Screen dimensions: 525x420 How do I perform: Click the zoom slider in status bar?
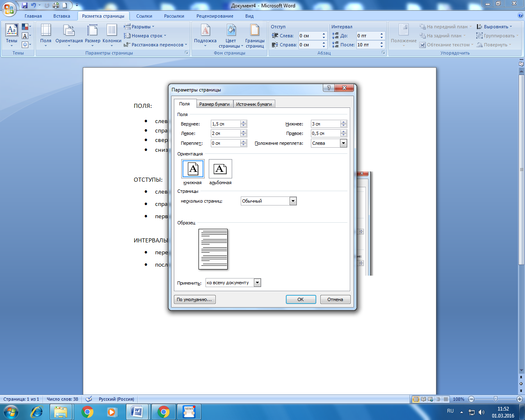pos(495,399)
